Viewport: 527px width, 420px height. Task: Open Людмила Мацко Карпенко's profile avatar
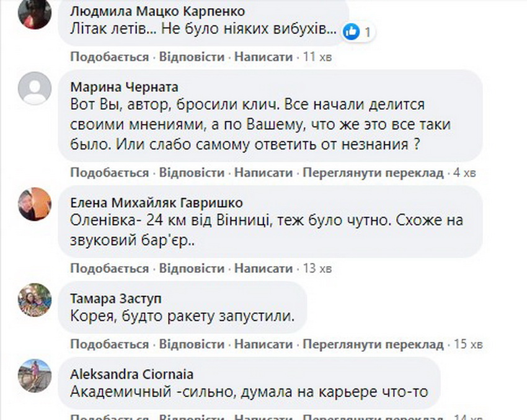click(x=35, y=14)
